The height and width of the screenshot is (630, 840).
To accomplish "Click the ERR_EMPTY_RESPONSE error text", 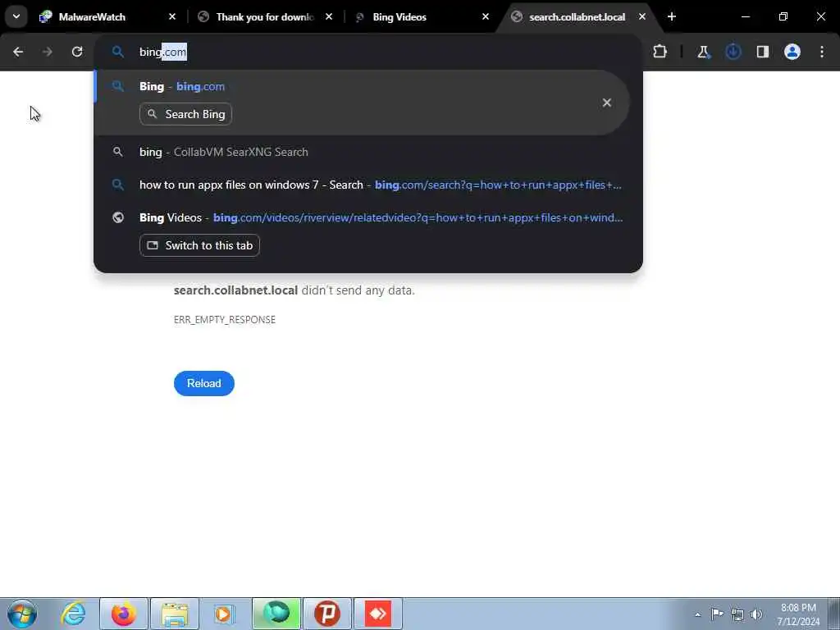I will coord(225,320).
